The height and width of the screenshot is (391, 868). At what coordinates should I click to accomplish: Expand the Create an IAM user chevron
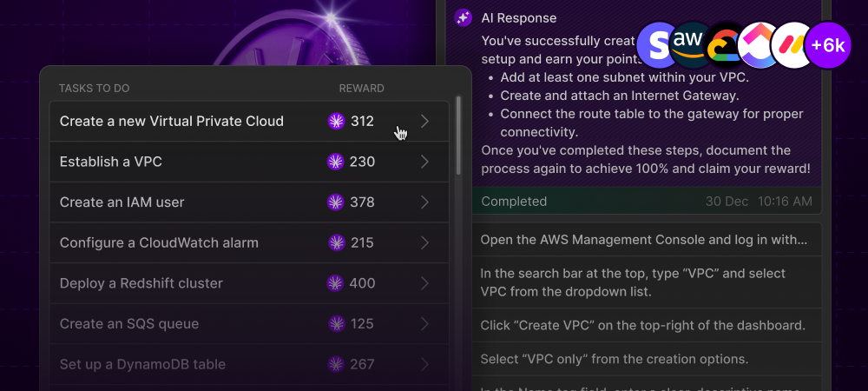[424, 202]
